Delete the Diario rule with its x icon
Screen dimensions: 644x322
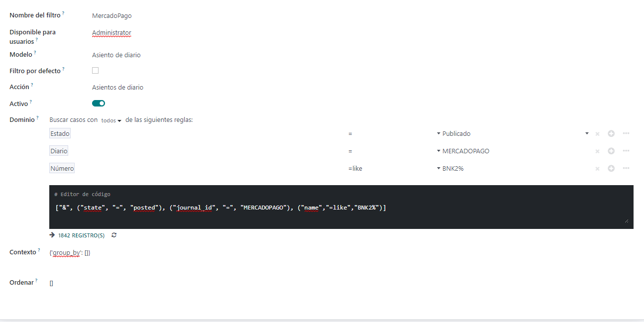[597, 151]
